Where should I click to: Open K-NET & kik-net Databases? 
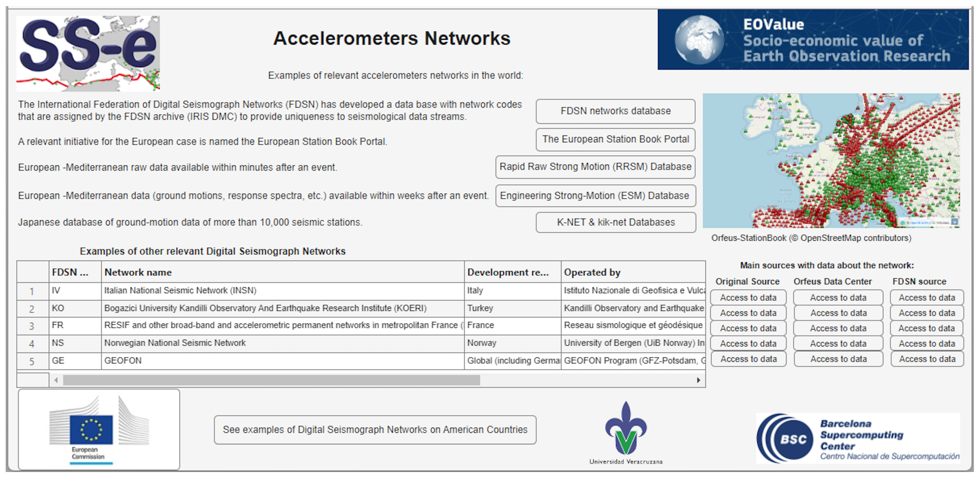[x=616, y=222]
